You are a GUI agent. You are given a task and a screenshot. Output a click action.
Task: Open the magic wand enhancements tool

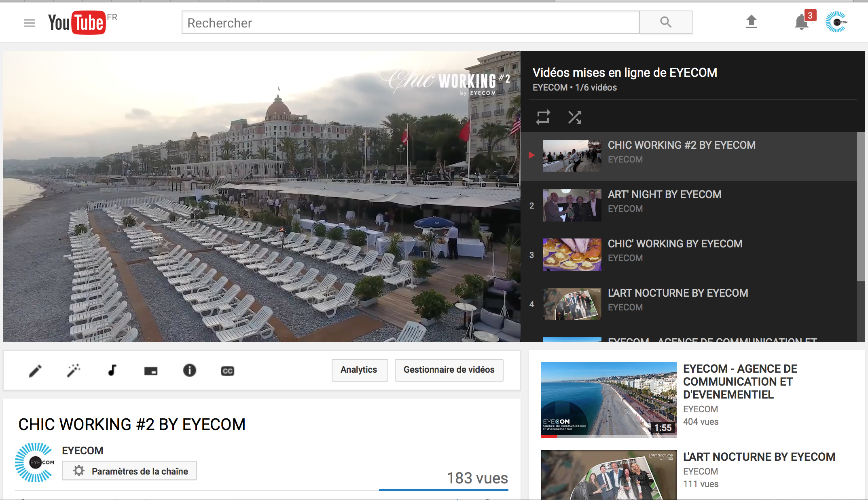[x=73, y=370]
